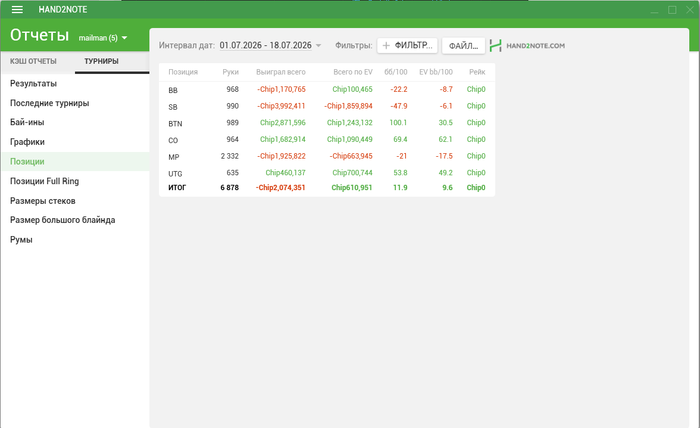Select the 01.07.2026 - 18.07.2026 date range

click(x=266, y=46)
